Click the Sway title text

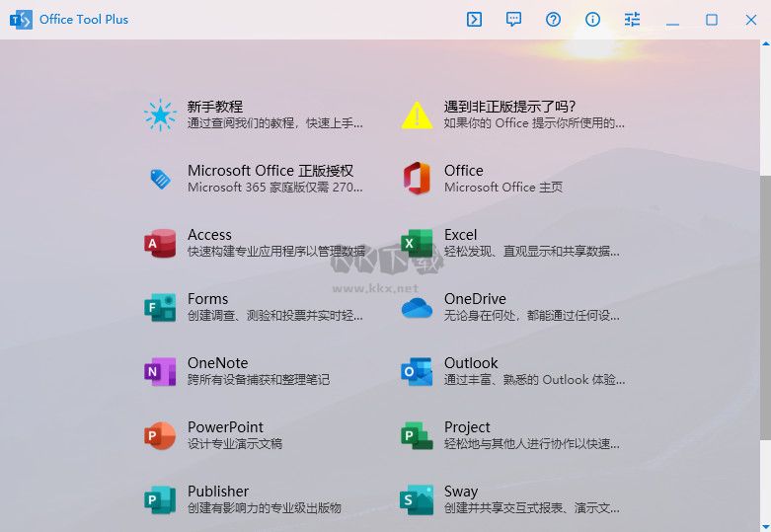[461, 492]
